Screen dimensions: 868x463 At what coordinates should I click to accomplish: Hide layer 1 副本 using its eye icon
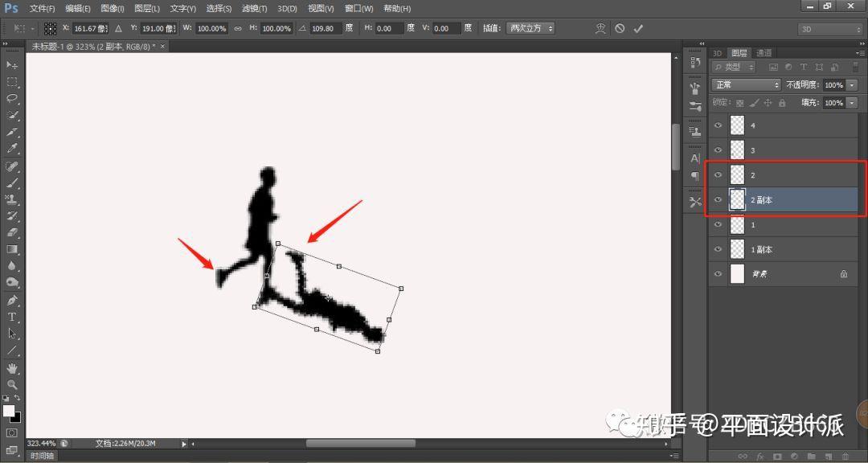[718, 249]
